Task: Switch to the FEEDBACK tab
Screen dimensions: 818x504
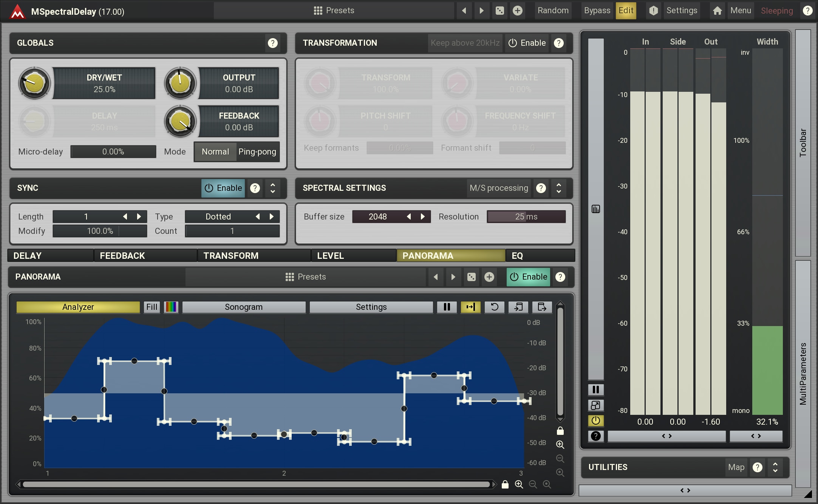Action: (145, 256)
